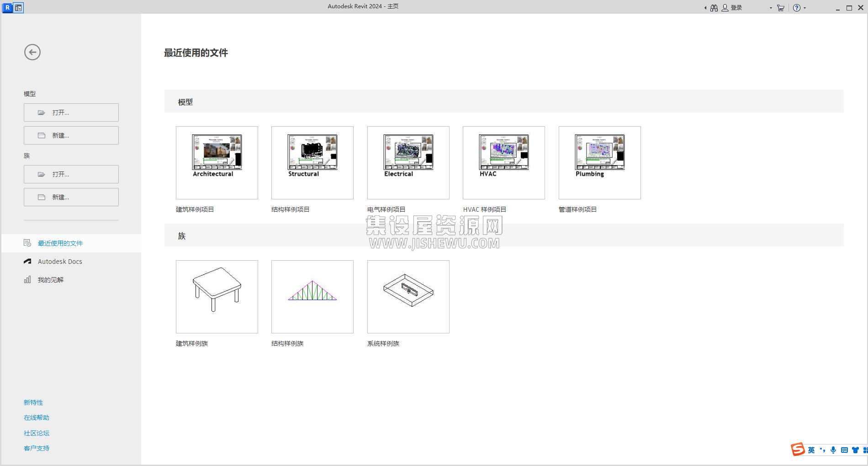Image resolution: width=868 pixels, height=466 pixels.
Task: Click the recent files icon in sidebar
Action: click(x=27, y=243)
